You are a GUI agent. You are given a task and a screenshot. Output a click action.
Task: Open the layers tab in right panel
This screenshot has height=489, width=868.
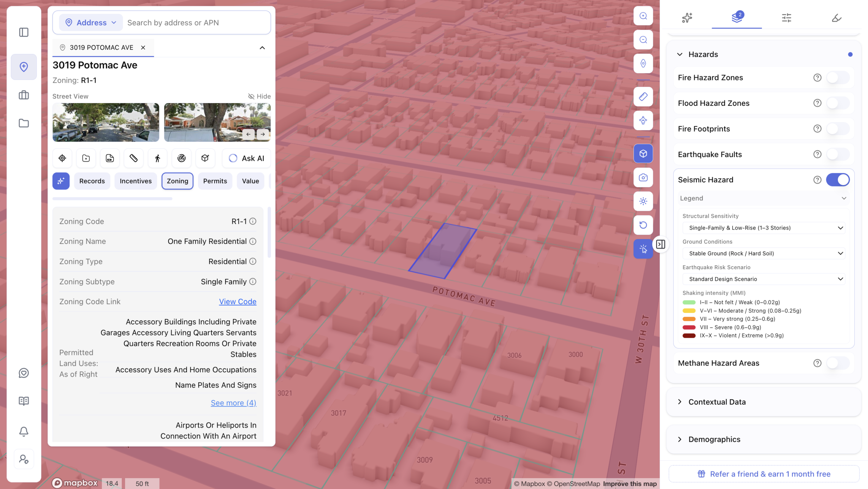(737, 17)
